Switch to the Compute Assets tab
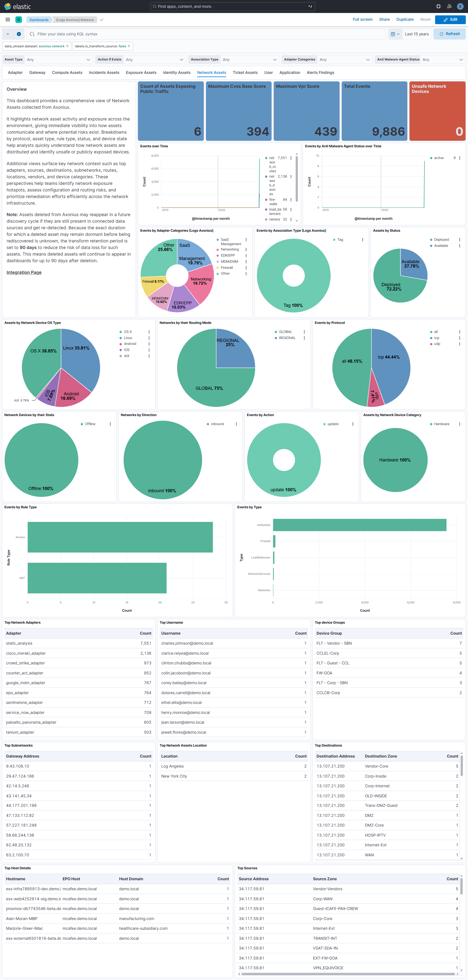The height and width of the screenshot is (980, 468). click(x=67, y=73)
